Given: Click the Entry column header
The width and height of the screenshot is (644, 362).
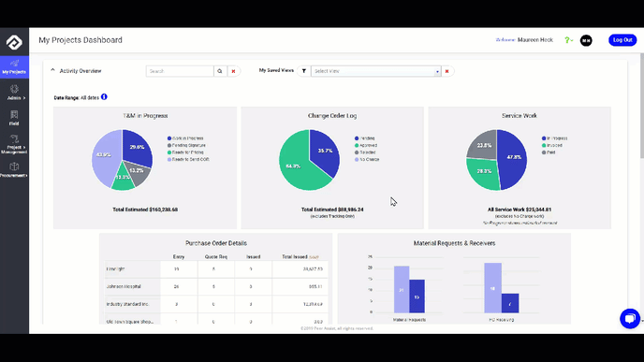Looking at the screenshot, I should [x=179, y=257].
